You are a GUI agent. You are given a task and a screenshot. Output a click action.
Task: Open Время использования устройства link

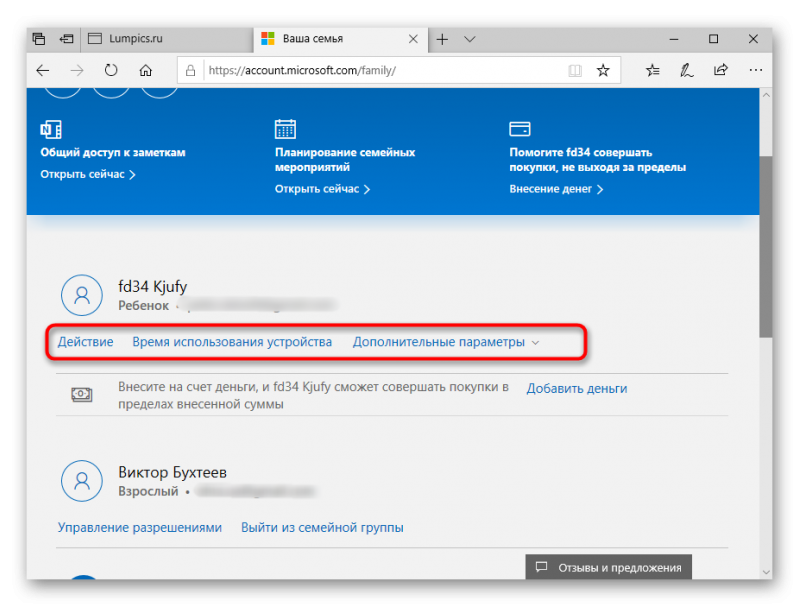point(232,342)
